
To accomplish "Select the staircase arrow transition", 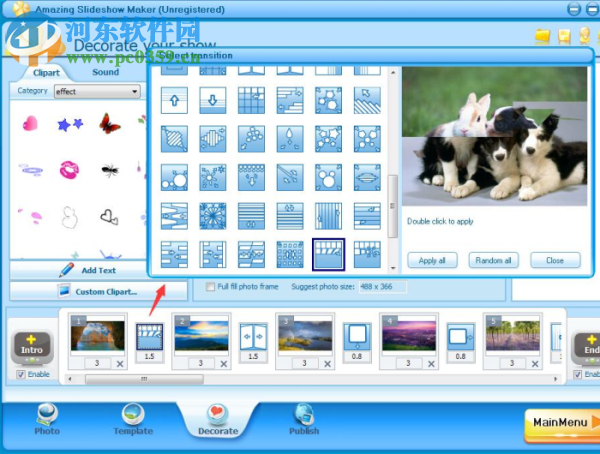I will click(x=290, y=100).
